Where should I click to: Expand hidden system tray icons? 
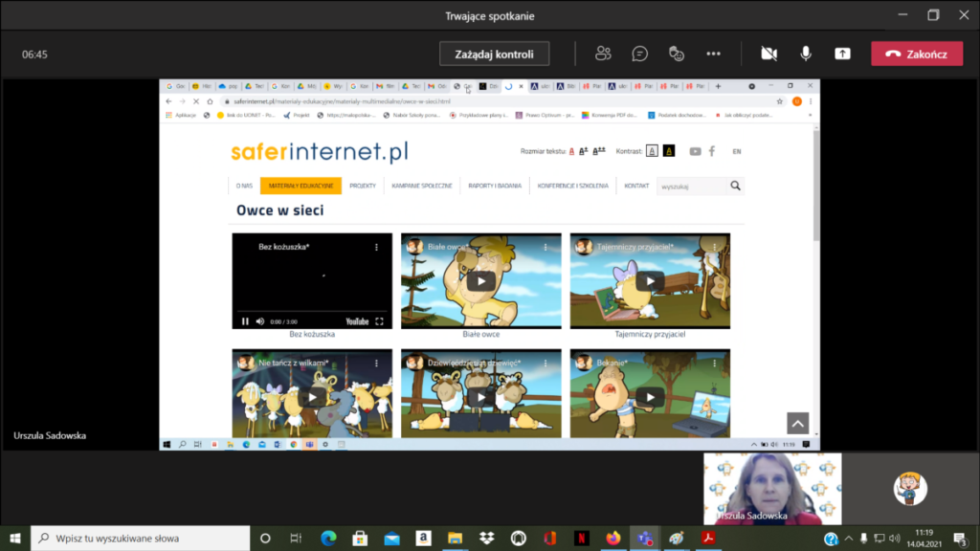[849, 538]
